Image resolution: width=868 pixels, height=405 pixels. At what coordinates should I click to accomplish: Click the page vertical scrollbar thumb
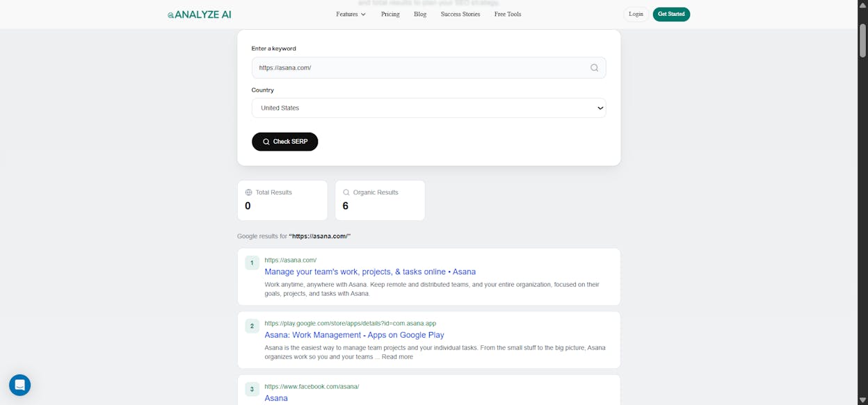tap(862, 41)
